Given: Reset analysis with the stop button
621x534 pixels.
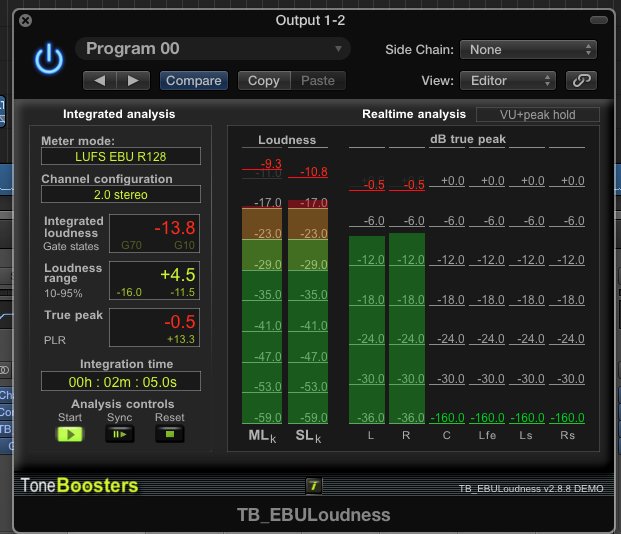Looking at the screenshot, I should (x=170, y=434).
